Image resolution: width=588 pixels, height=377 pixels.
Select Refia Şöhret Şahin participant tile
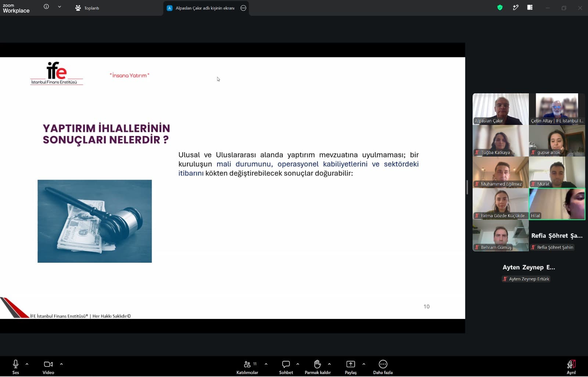557,236
